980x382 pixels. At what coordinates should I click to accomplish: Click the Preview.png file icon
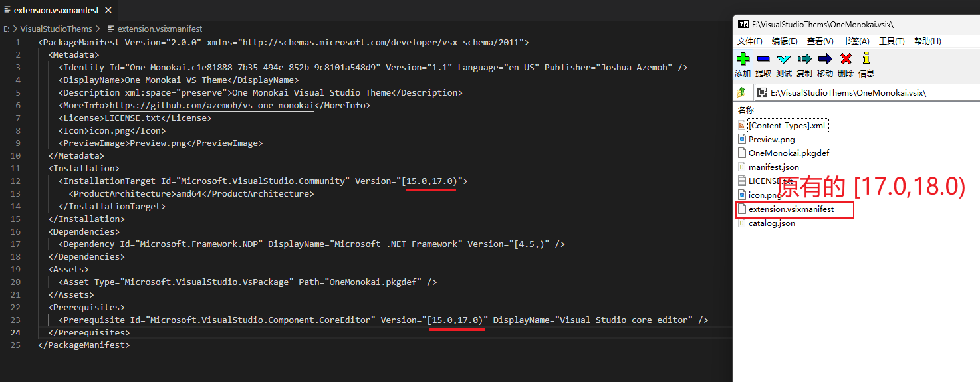click(743, 139)
